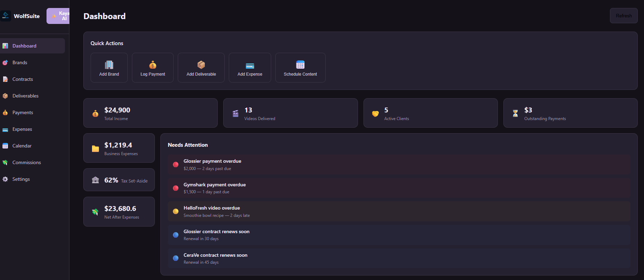Screen dimensions: 644x280
Task: Click the Schedule Content quick action
Action: point(300,68)
